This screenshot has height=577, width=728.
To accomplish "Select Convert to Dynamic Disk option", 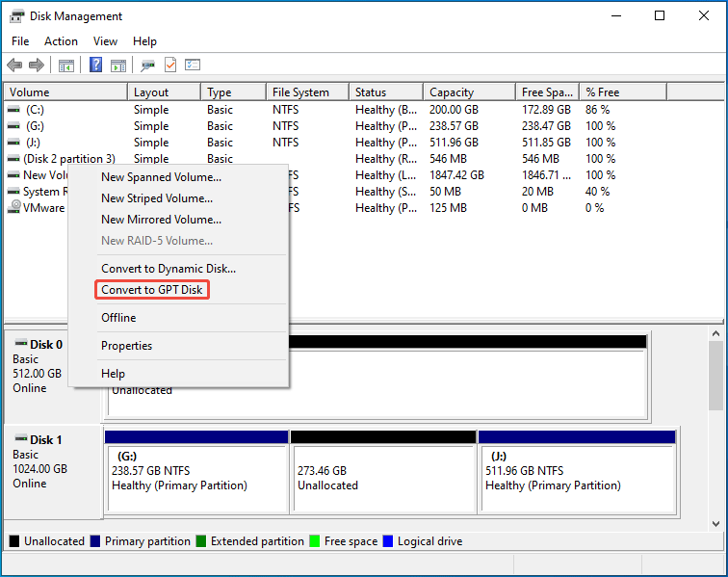I will click(x=178, y=269).
